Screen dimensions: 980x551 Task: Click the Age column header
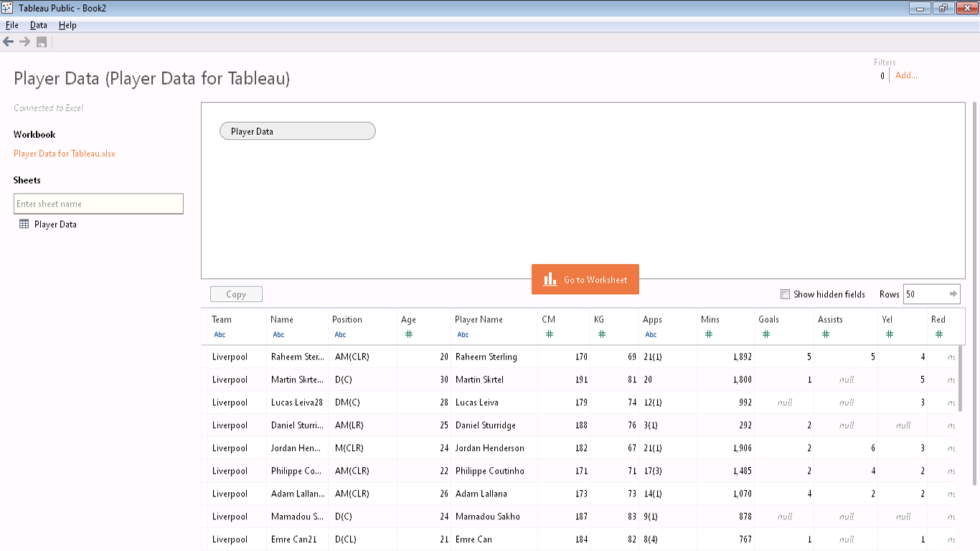pos(408,319)
